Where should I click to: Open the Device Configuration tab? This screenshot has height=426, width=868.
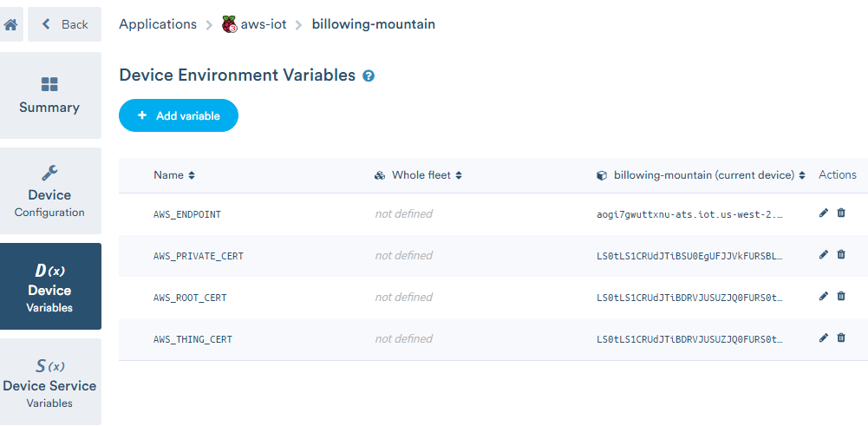tap(49, 191)
